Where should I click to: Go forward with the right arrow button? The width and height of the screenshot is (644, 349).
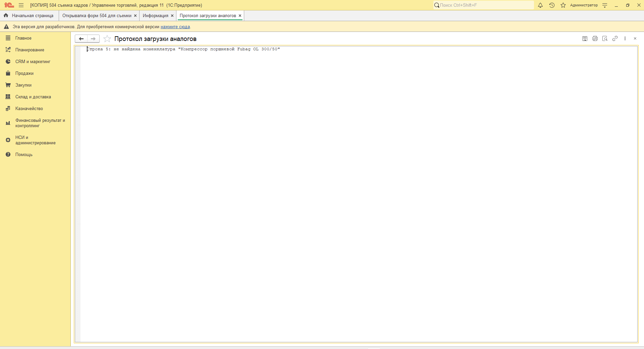(93, 39)
